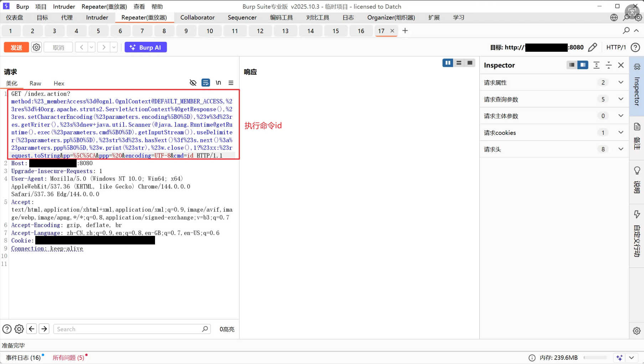Open the AI sparkle status icon
Viewport: 644px width, 364px height.
[619, 358]
